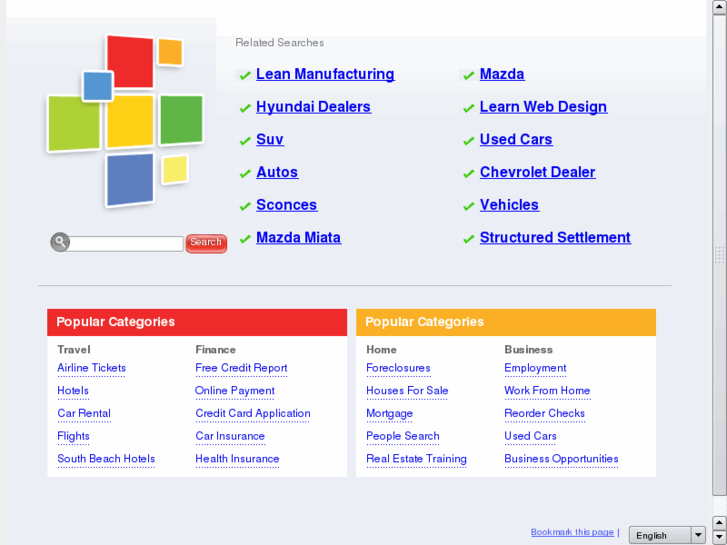
Task: Follow the Suv related search
Action: (270, 140)
